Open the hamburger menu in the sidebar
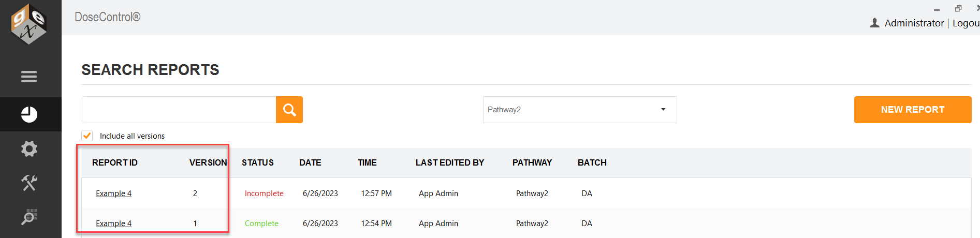980x238 pixels. pyautogui.click(x=29, y=77)
